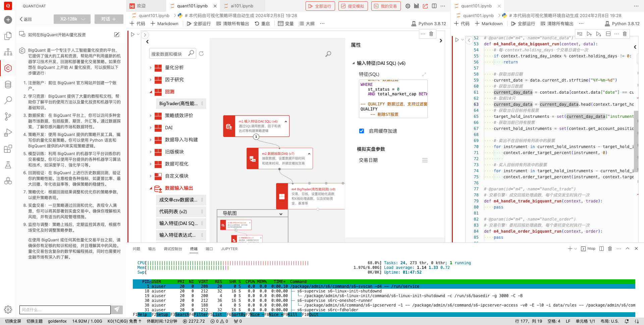The image size is (644, 325).
Task: Click the red Q BigQuant logo icon
Action: coord(8,6)
